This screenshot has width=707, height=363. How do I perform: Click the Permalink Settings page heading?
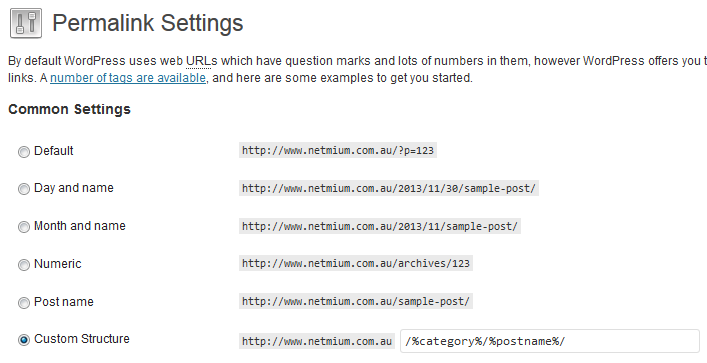[148, 23]
